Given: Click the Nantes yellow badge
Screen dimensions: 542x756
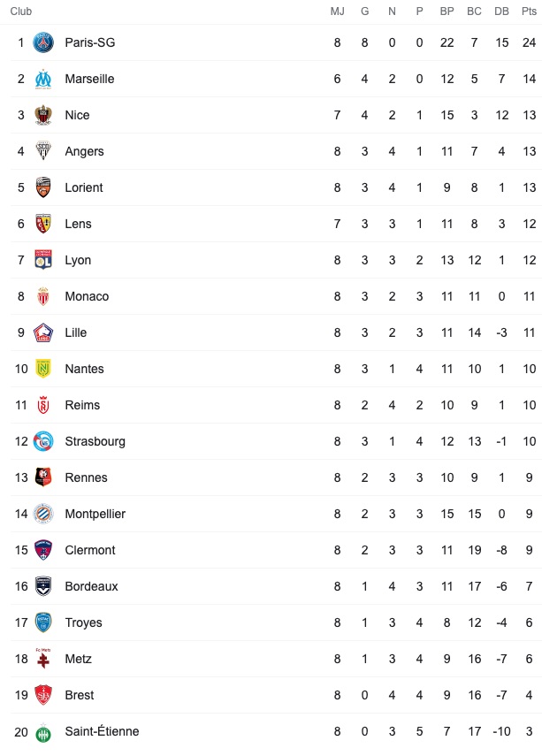Looking at the screenshot, I should (43, 369).
